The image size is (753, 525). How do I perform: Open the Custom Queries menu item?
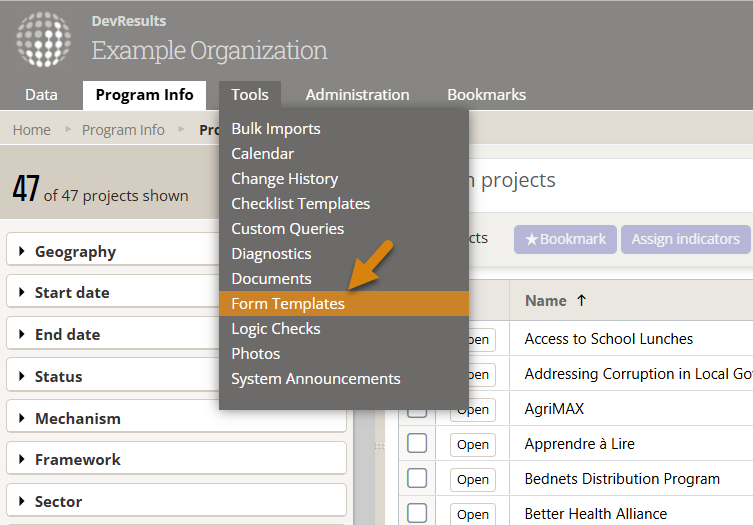[x=287, y=229]
